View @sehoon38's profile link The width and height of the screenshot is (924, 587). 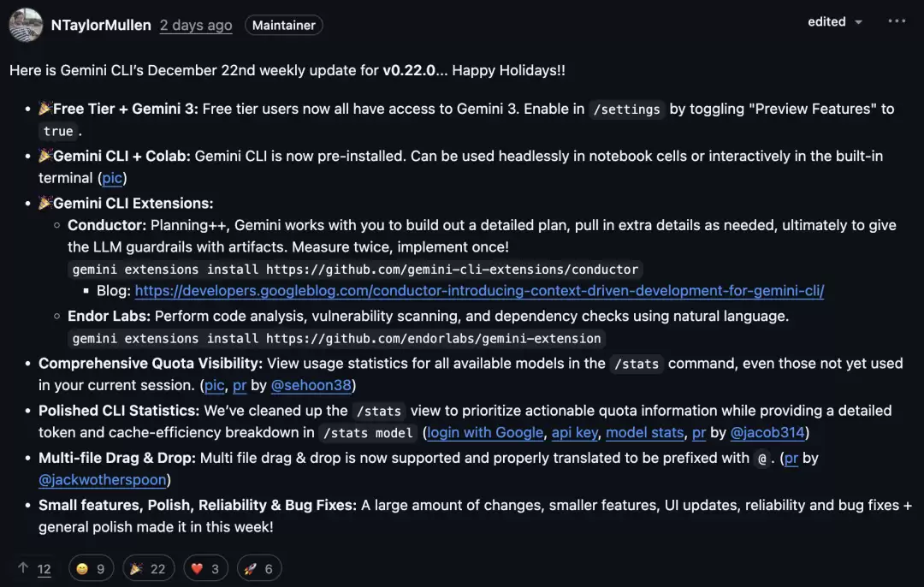[311, 385]
